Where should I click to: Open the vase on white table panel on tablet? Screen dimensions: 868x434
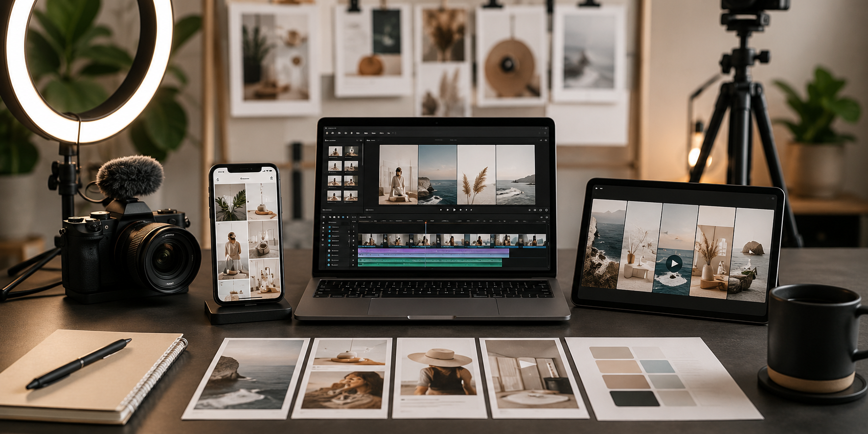pos(639,247)
